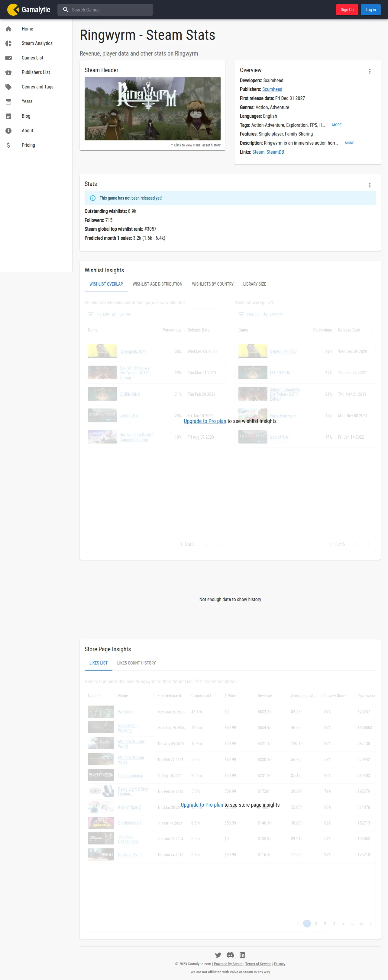Open Publishers List in the sidebar
This screenshot has width=388, height=980.
click(36, 72)
